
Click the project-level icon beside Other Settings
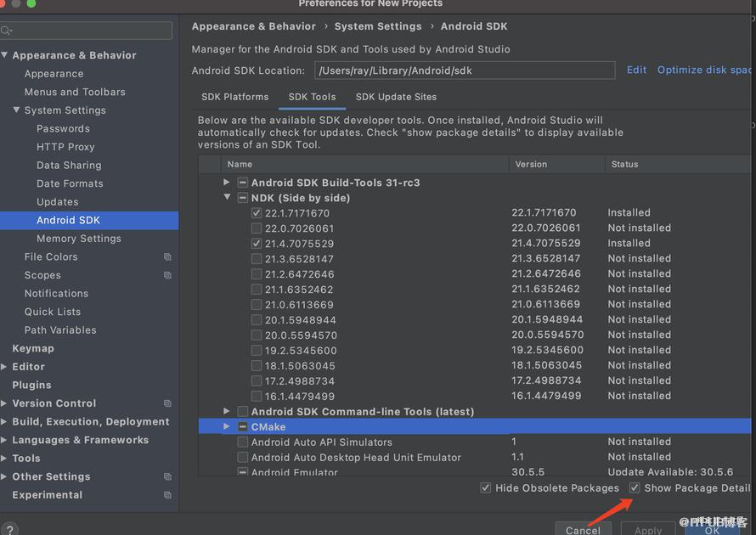[x=167, y=476]
